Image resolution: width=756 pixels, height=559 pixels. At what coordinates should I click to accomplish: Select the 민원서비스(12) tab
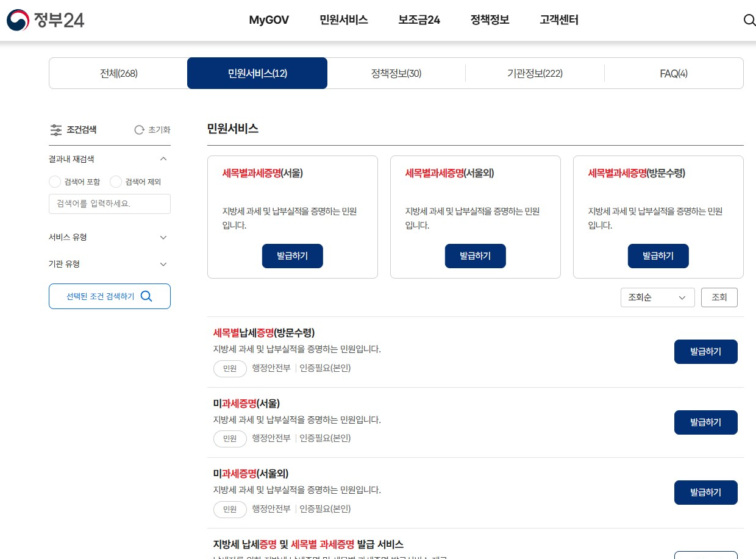click(257, 73)
